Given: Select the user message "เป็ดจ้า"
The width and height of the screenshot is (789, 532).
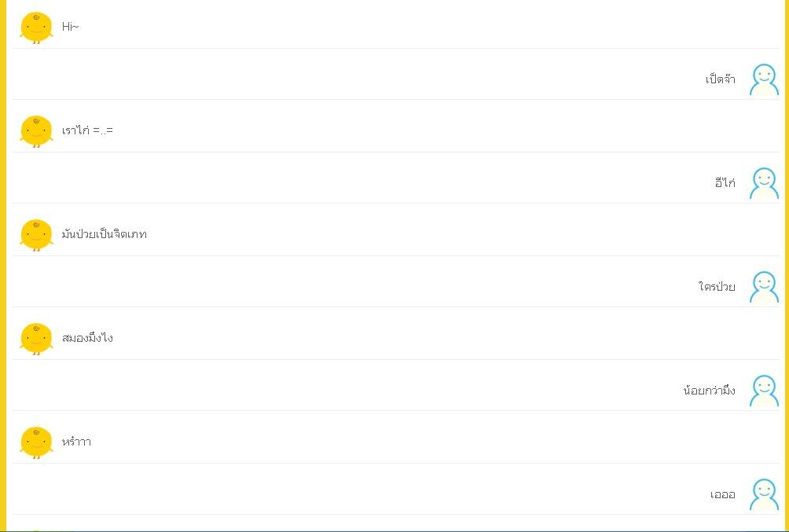Looking at the screenshot, I should click(x=720, y=79).
